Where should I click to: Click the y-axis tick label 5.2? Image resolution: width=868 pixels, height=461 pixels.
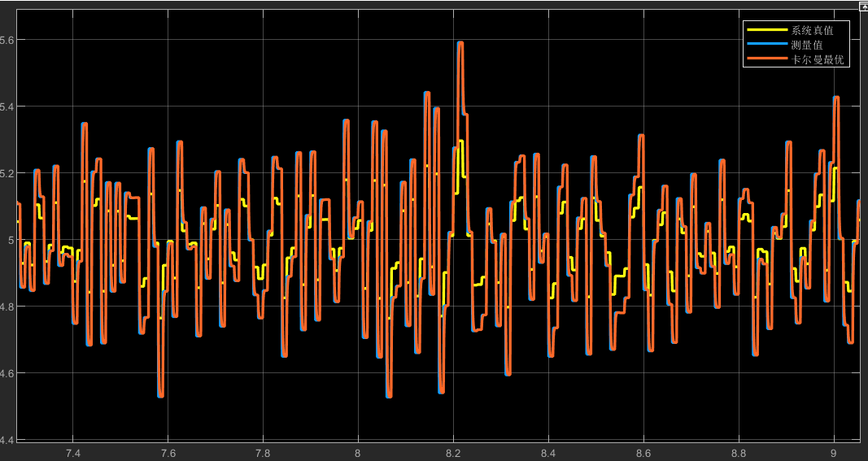[7, 173]
